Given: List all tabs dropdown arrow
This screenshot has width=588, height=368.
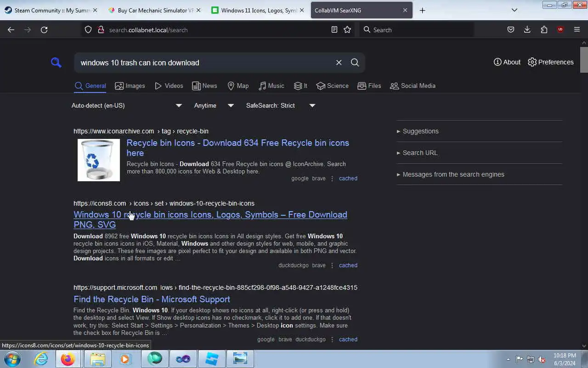Looking at the screenshot, I should coord(514,10).
